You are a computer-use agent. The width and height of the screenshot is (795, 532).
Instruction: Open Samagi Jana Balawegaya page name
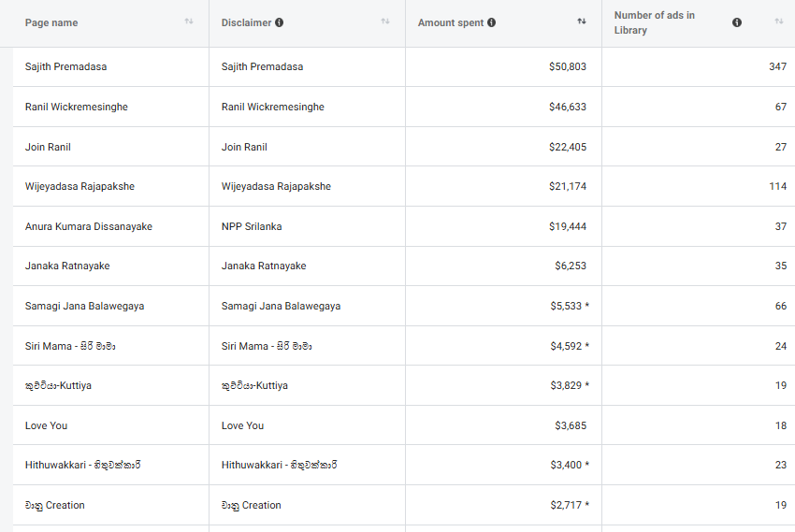tap(85, 306)
